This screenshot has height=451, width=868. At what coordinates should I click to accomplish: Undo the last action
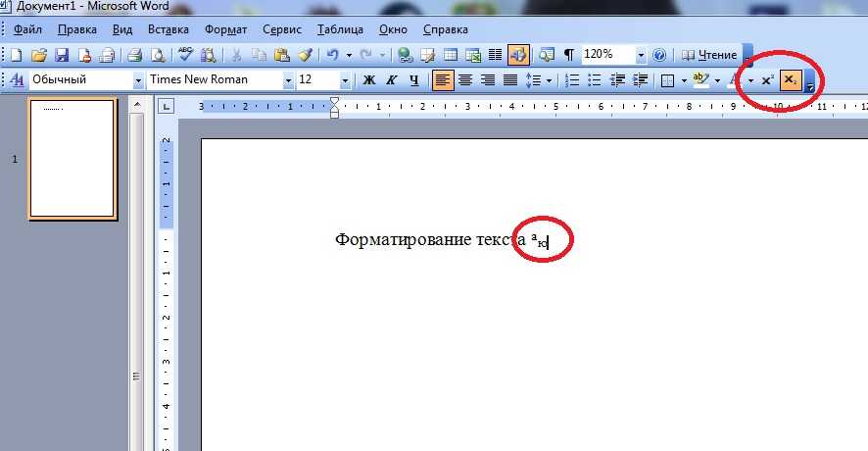(x=333, y=55)
